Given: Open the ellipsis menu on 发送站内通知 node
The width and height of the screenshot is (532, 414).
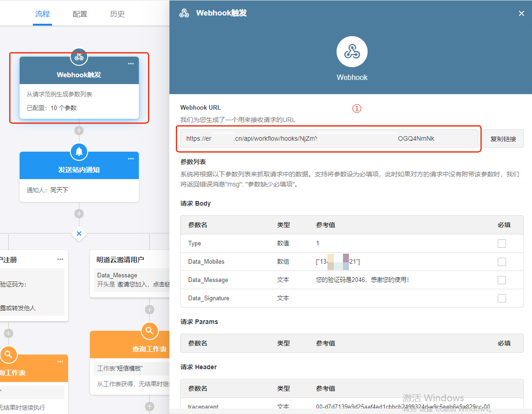Looking at the screenshot, I should coord(131,159).
